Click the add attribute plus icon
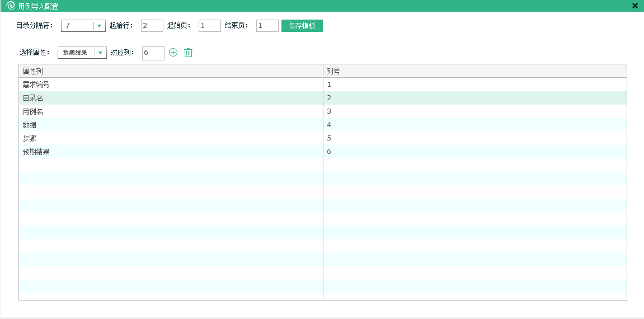The width and height of the screenshot is (644, 319). click(x=173, y=53)
